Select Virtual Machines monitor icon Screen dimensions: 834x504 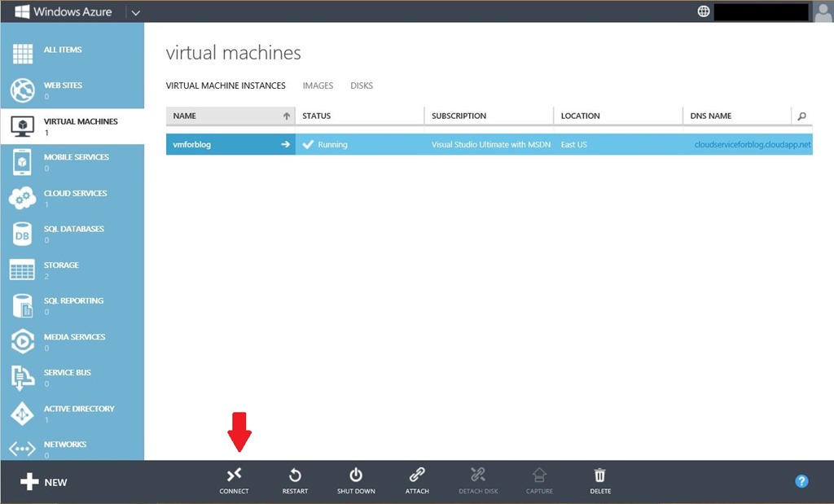tap(22, 126)
